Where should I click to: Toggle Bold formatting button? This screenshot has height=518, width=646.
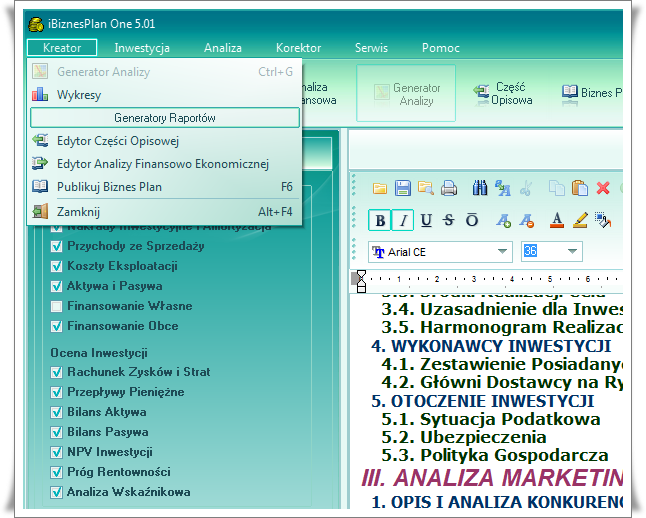[x=380, y=221]
